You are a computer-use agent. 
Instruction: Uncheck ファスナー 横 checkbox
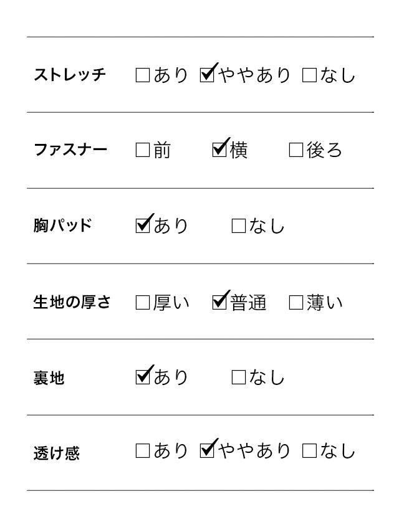tap(219, 150)
